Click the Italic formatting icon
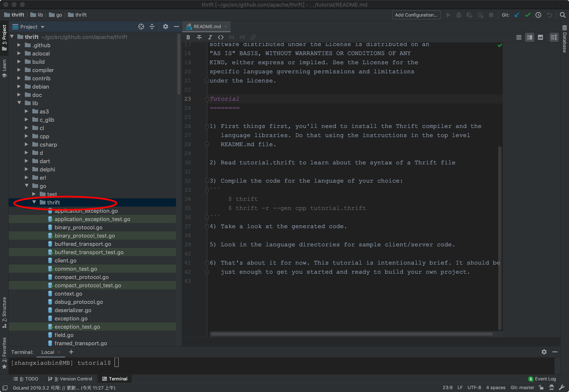The height and width of the screenshot is (392, 569). tap(210, 37)
